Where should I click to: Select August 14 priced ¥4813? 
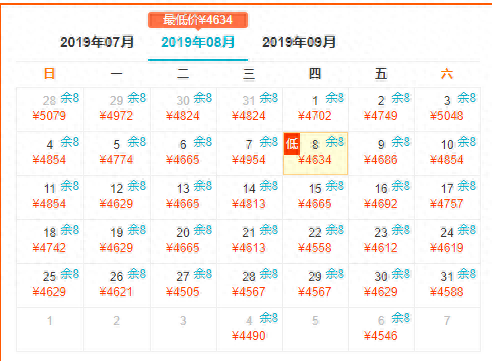(249, 197)
